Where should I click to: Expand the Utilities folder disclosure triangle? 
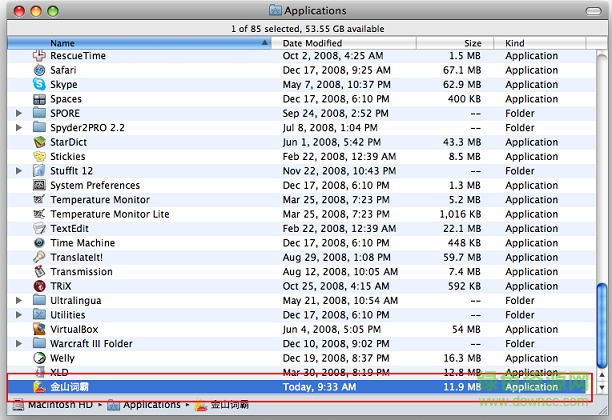pyautogui.click(x=19, y=315)
